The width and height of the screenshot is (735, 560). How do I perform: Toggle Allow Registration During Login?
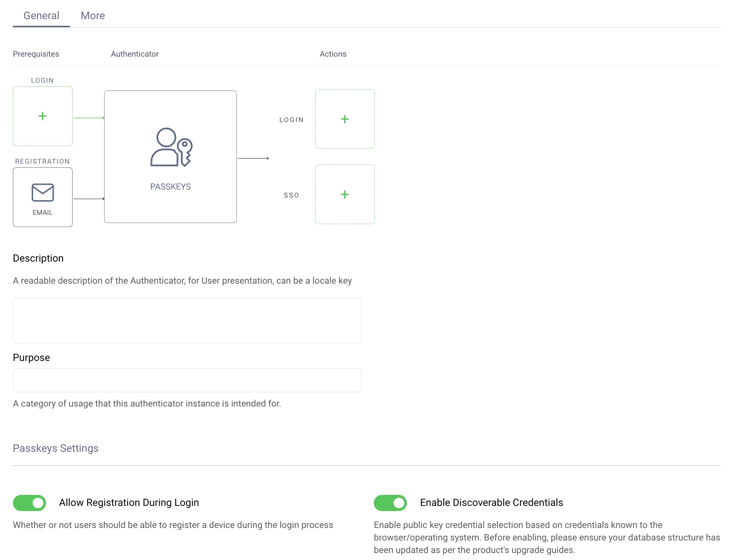29,503
